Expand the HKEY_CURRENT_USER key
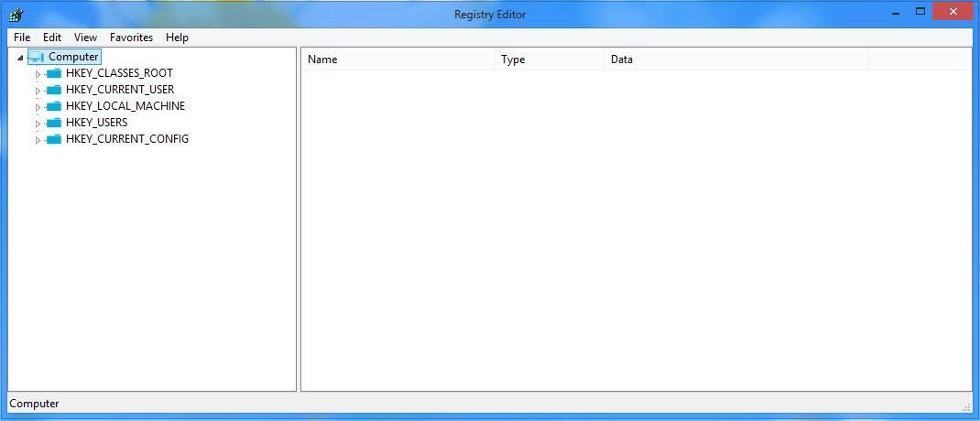Image resolution: width=980 pixels, height=421 pixels. pyautogui.click(x=38, y=91)
